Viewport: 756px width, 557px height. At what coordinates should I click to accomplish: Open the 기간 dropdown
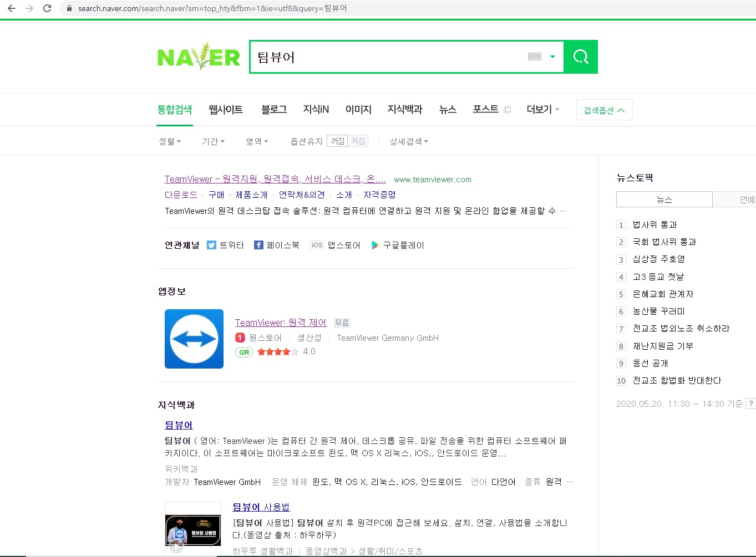[213, 141]
